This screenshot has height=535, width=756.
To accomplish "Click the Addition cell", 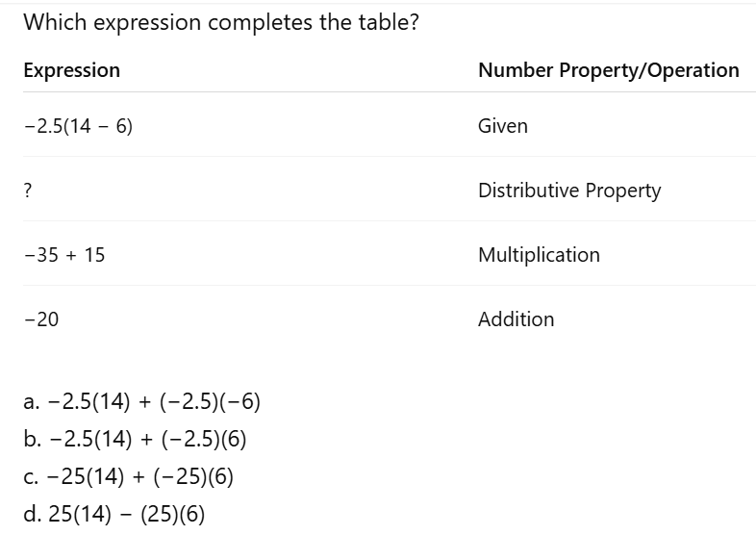I will [x=516, y=319].
